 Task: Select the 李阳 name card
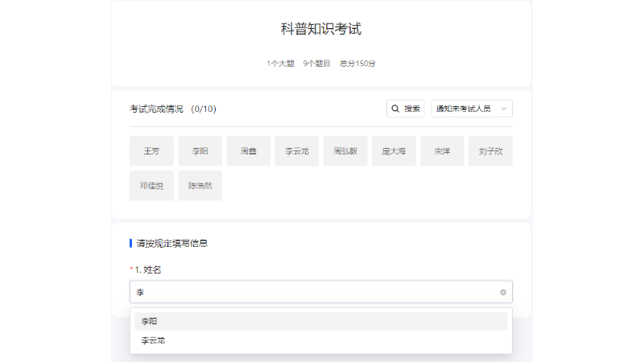(x=200, y=151)
